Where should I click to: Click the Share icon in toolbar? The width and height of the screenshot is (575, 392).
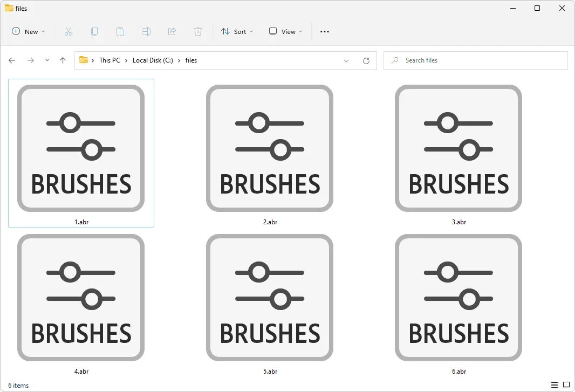tap(172, 31)
